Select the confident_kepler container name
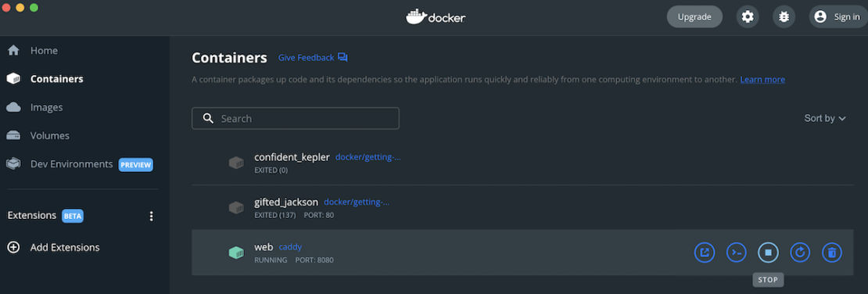868x294 pixels. pyautogui.click(x=292, y=157)
